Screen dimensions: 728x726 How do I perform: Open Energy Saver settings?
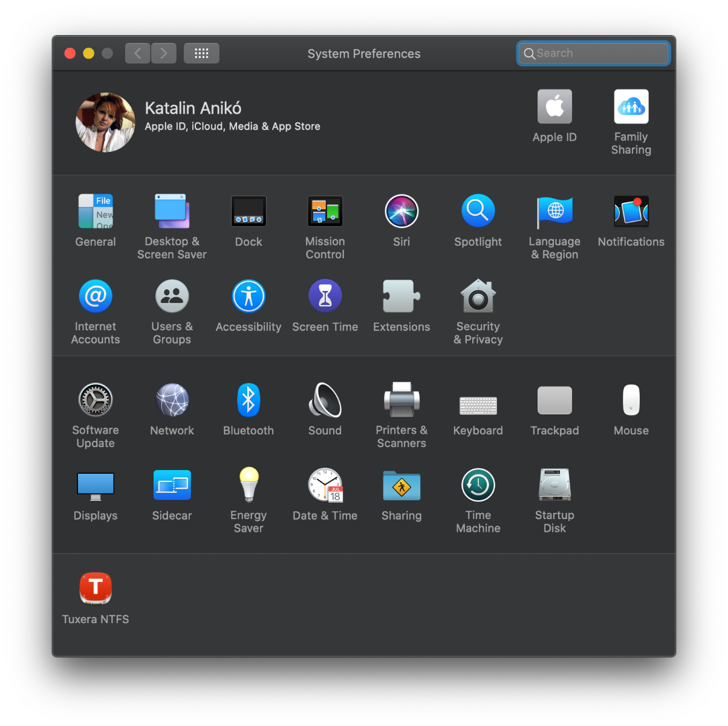[249, 485]
